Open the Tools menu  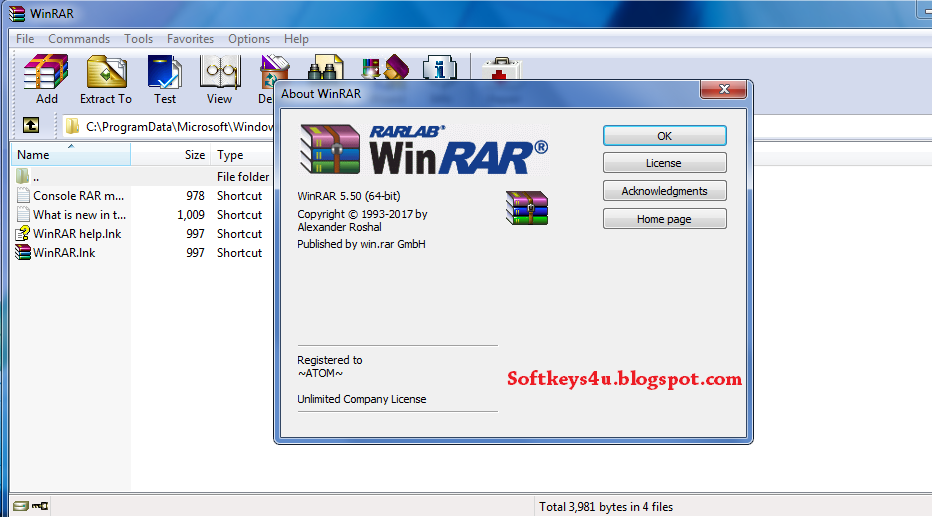[x=138, y=39]
